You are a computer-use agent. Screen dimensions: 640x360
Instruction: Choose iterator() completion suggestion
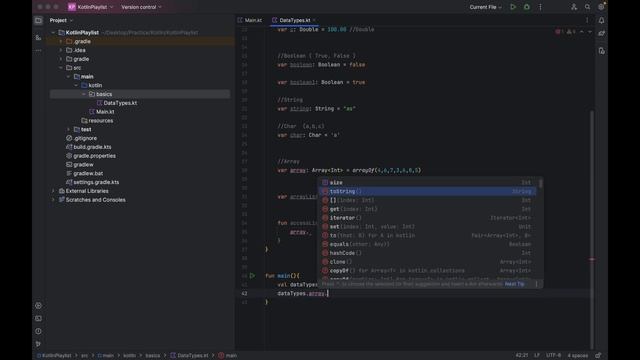coord(428,218)
